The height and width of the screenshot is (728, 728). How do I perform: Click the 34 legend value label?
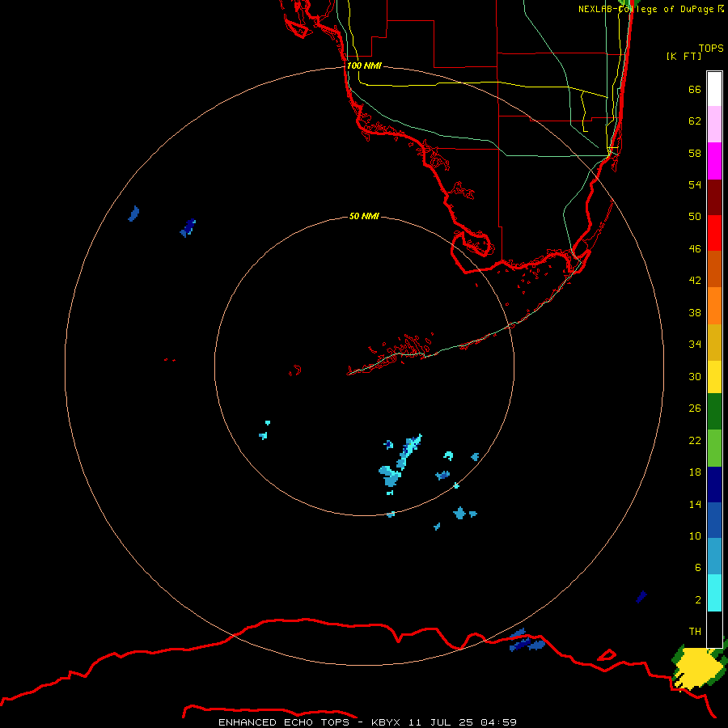(695, 345)
